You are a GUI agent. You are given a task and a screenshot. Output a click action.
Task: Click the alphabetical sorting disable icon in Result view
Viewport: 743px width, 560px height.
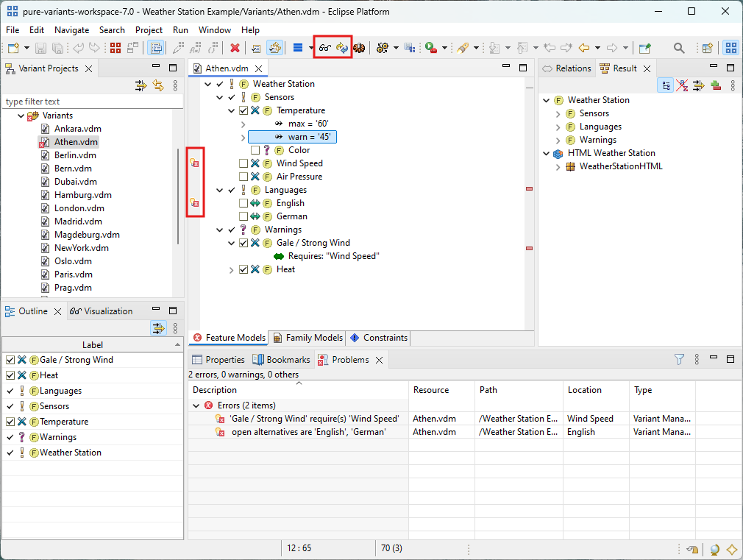682,86
